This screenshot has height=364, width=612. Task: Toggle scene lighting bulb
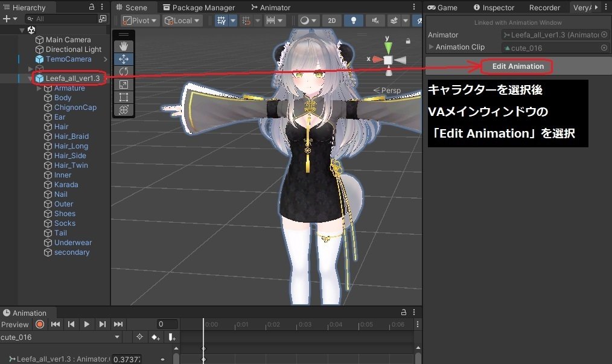[353, 21]
